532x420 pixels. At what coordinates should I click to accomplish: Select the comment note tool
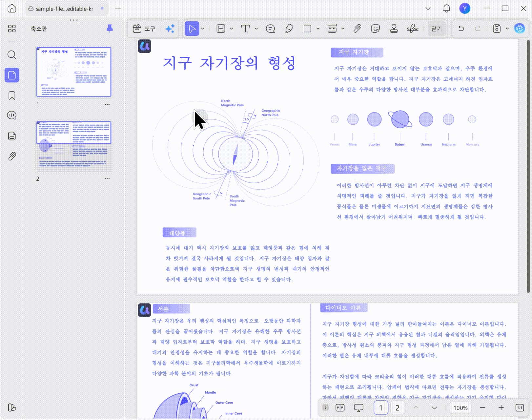click(270, 29)
